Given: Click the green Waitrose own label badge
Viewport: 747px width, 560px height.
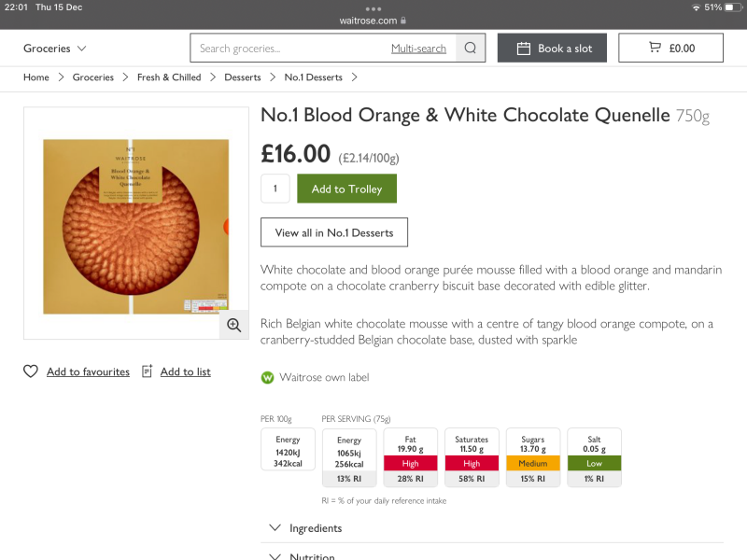Looking at the screenshot, I should tap(267, 378).
